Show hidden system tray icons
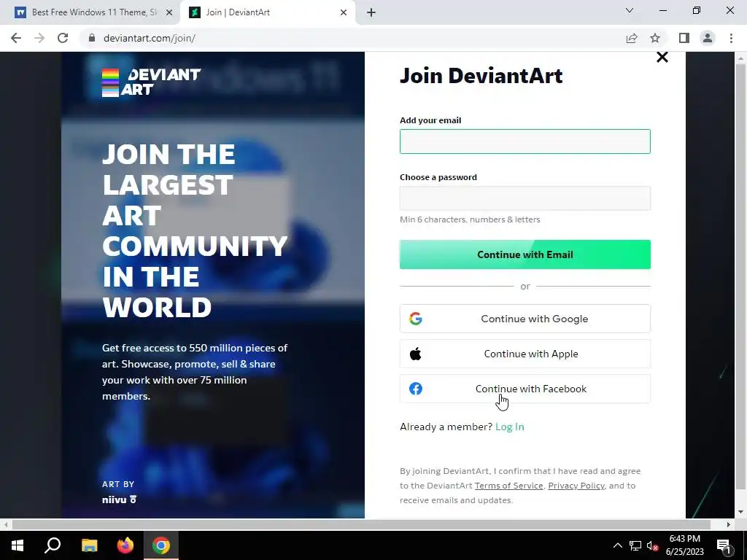 [x=617, y=545]
